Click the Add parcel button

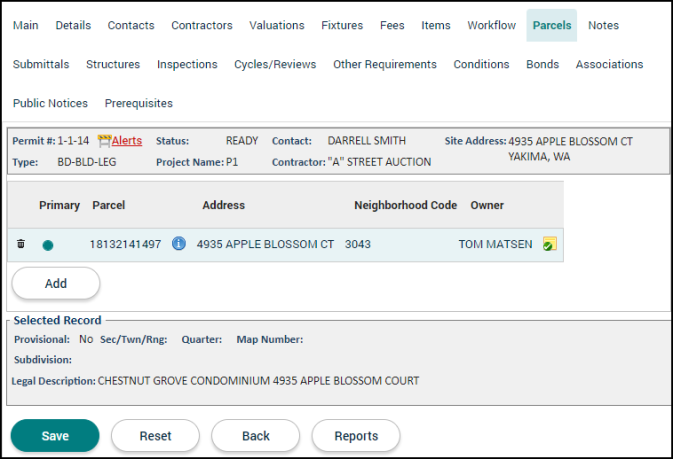[x=56, y=283]
